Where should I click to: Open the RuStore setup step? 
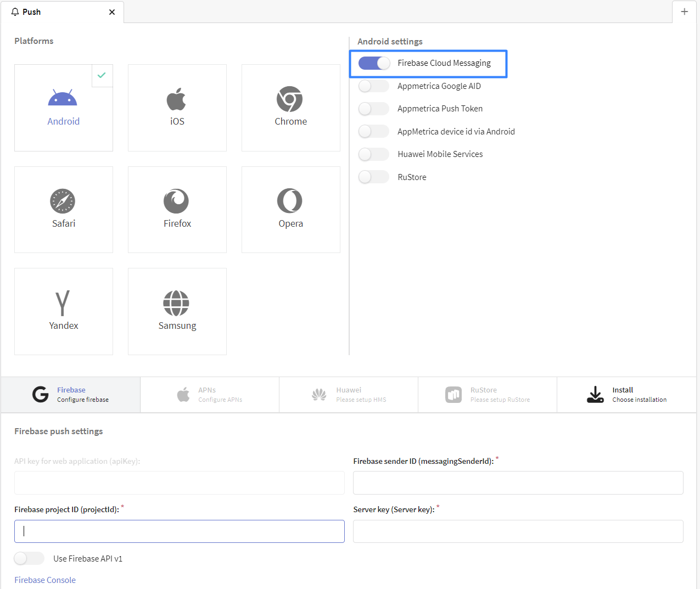tap(488, 395)
